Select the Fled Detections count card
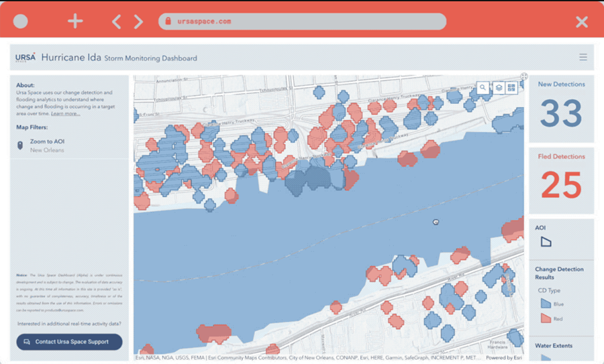The image size is (604, 364). pyautogui.click(x=561, y=180)
